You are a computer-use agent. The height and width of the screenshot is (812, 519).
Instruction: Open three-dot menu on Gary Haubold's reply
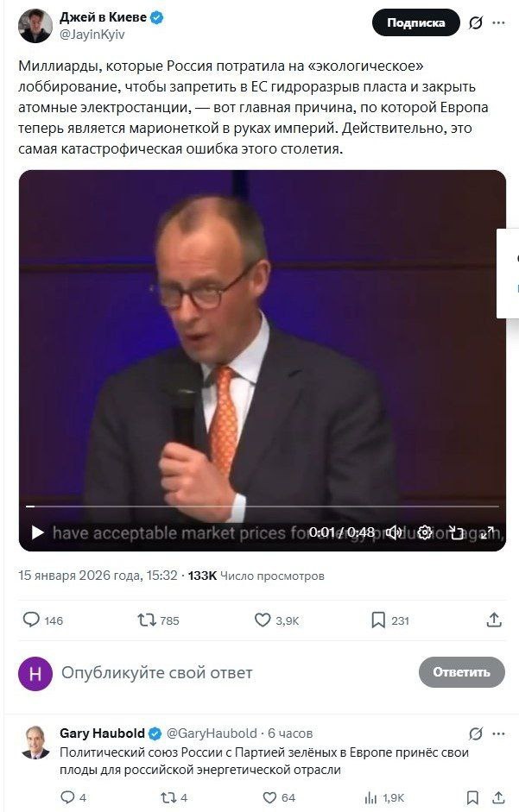click(499, 733)
